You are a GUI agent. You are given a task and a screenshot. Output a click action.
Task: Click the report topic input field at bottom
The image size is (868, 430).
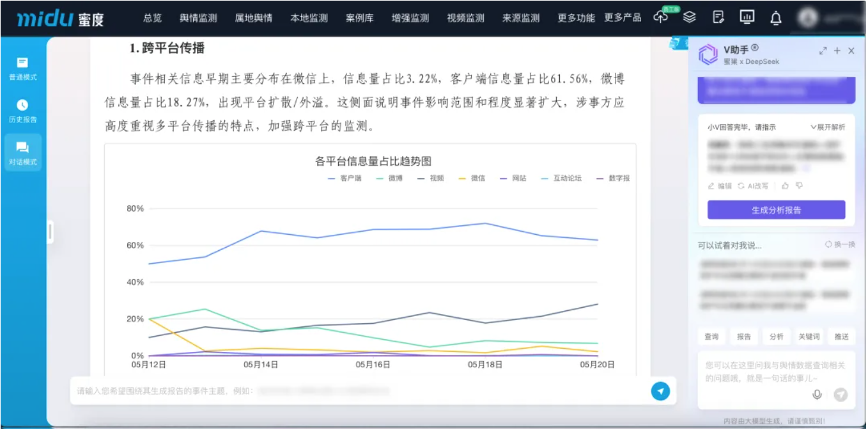point(320,390)
